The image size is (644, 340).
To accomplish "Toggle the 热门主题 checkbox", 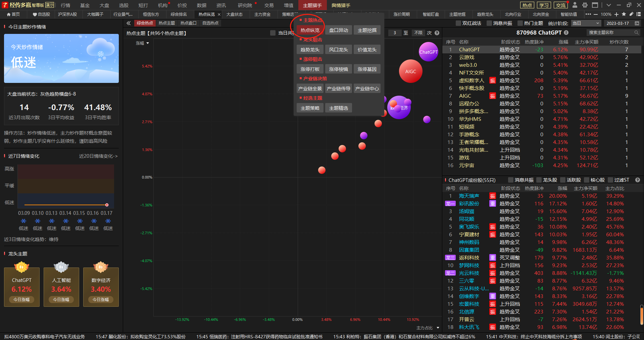I will tap(520, 23).
